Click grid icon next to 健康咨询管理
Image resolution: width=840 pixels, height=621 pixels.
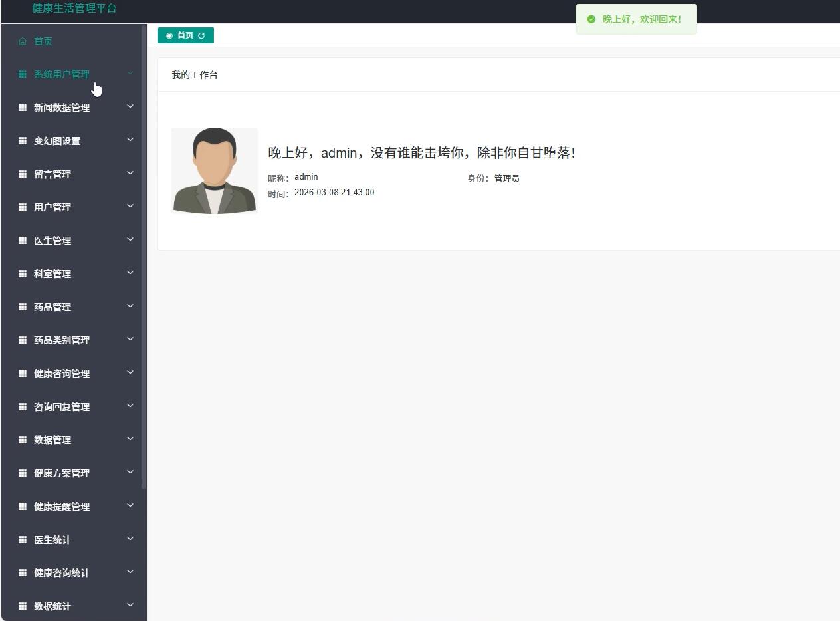[23, 374]
